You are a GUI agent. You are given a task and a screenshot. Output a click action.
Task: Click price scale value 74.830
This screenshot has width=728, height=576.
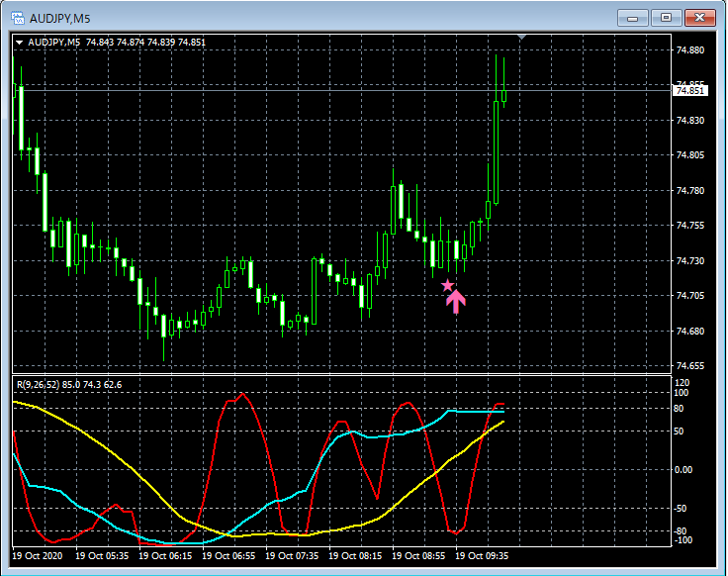(x=690, y=121)
